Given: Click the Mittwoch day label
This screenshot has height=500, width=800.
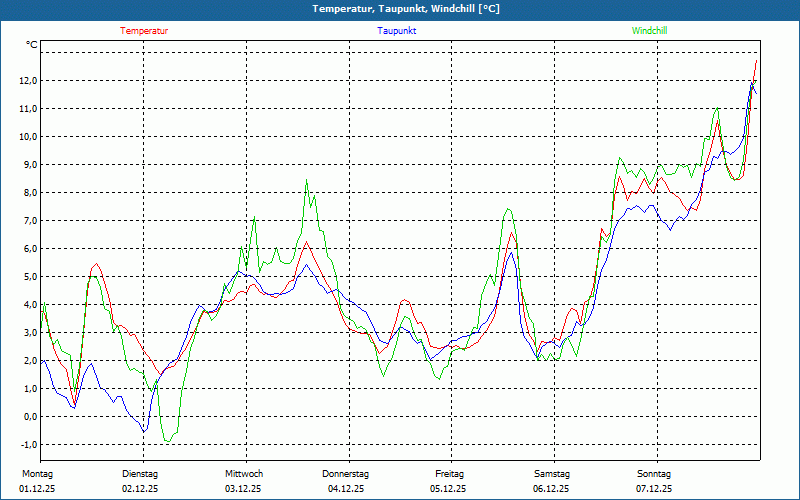Looking at the screenshot, I should [243, 474].
